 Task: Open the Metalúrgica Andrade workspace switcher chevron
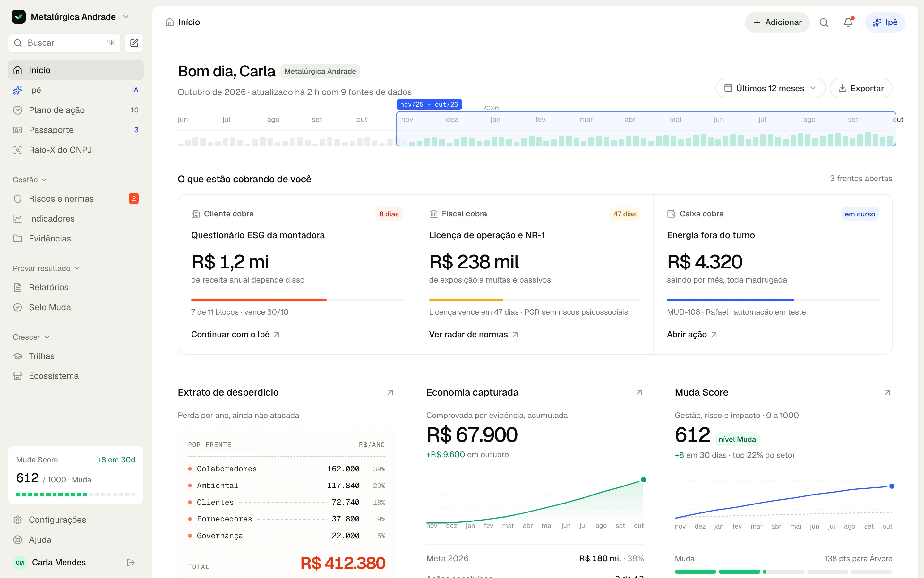point(126,17)
